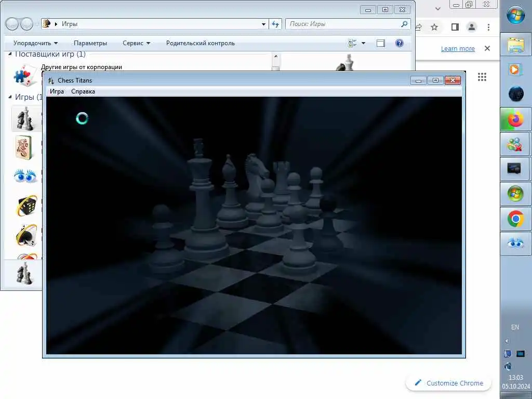Screen dimensions: 532x399
Task: Click the search magnifier icon
Action: 404,24
